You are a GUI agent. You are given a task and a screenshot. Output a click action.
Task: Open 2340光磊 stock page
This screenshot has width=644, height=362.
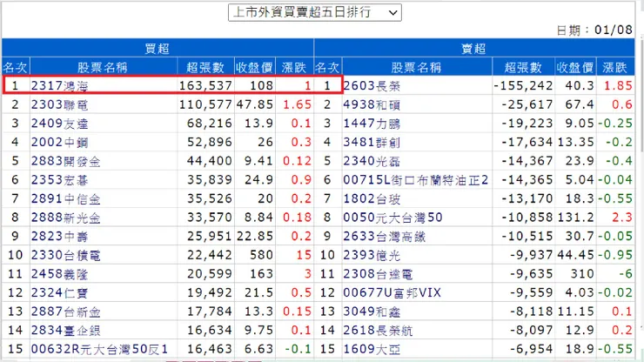372,161
